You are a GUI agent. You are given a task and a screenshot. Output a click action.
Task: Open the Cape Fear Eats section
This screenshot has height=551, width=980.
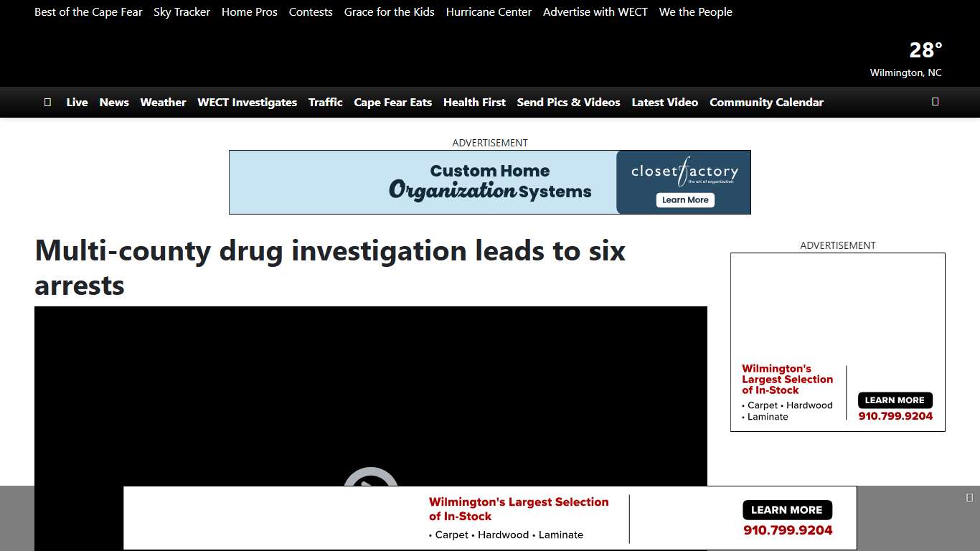pos(393,102)
